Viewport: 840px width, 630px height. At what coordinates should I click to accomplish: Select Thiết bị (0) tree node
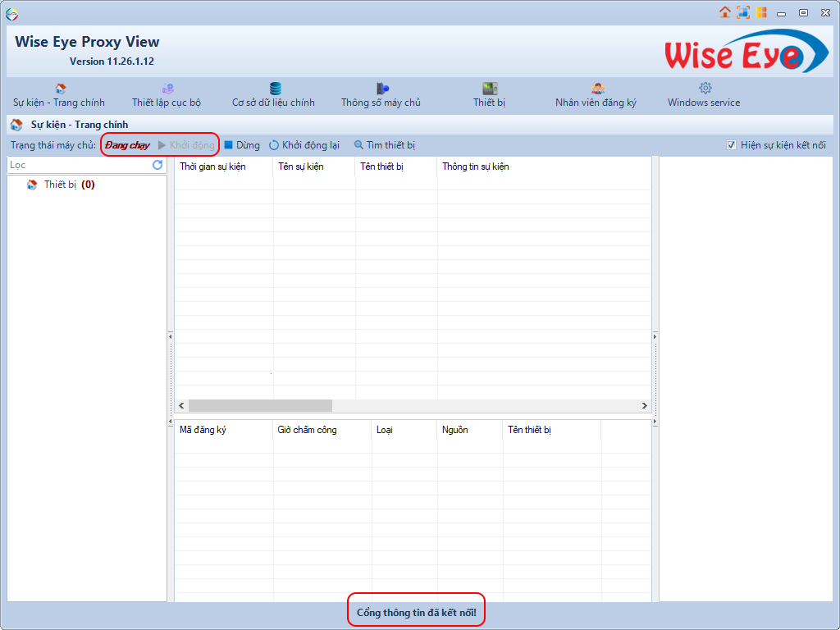point(69,185)
